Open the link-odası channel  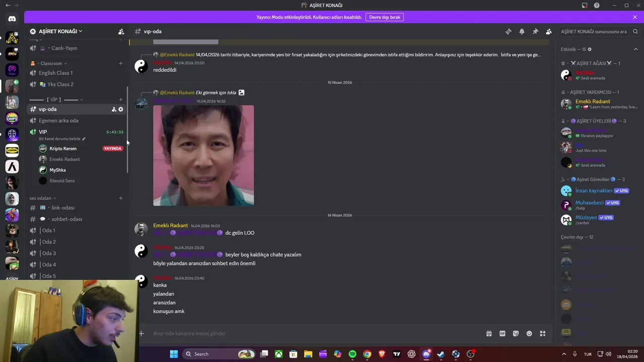[76, 208]
